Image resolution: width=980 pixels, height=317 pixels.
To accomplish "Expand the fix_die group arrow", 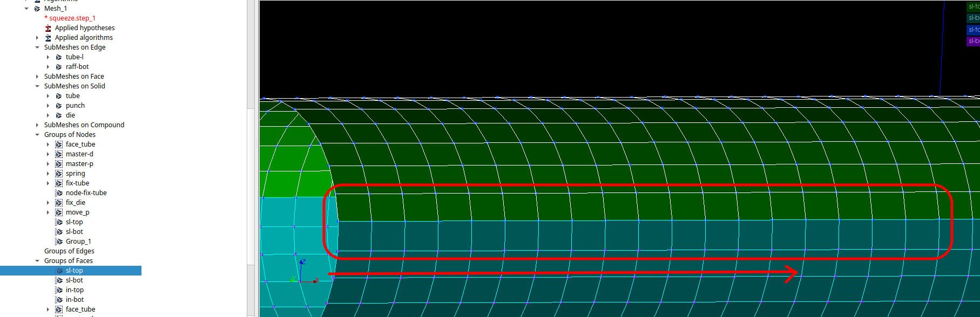I will (48, 203).
